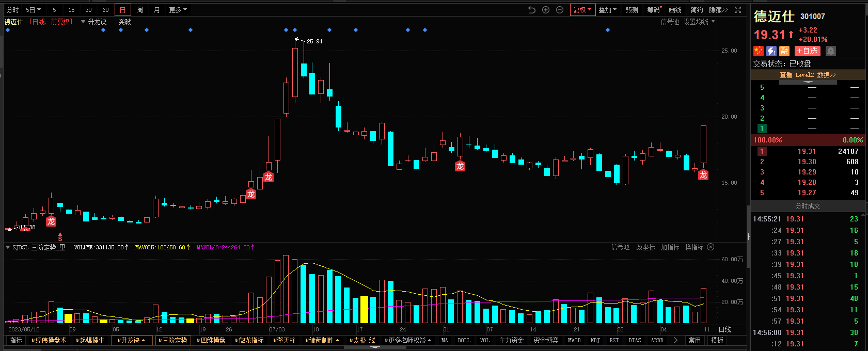Click the red dot 筹码 chip distribution button
868x351 pixels.
pyautogui.click(x=654, y=10)
